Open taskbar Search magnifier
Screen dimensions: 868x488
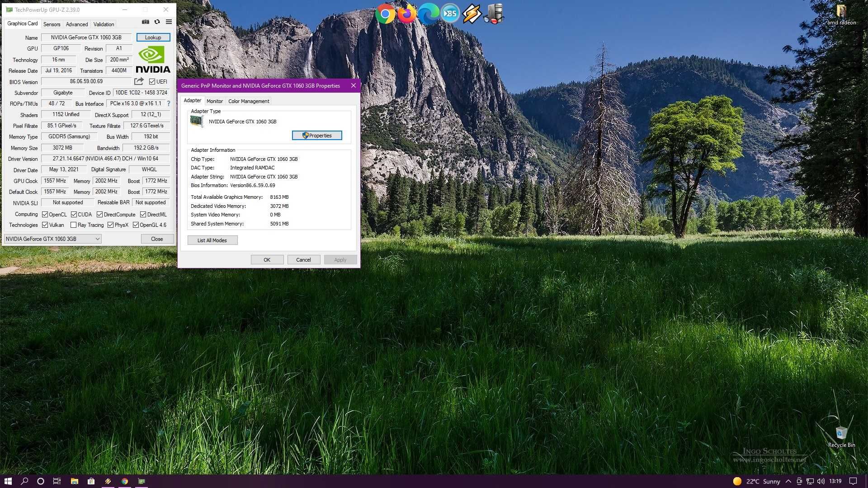point(24,481)
